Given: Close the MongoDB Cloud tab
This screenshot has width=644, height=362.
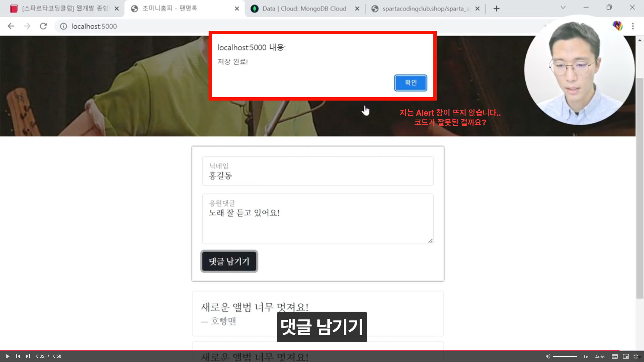Looking at the screenshot, I should coord(357,9).
